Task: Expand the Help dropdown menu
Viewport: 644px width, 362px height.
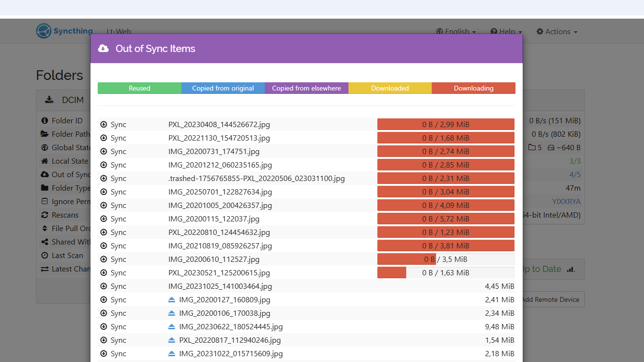Action: pyautogui.click(x=506, y=32)
